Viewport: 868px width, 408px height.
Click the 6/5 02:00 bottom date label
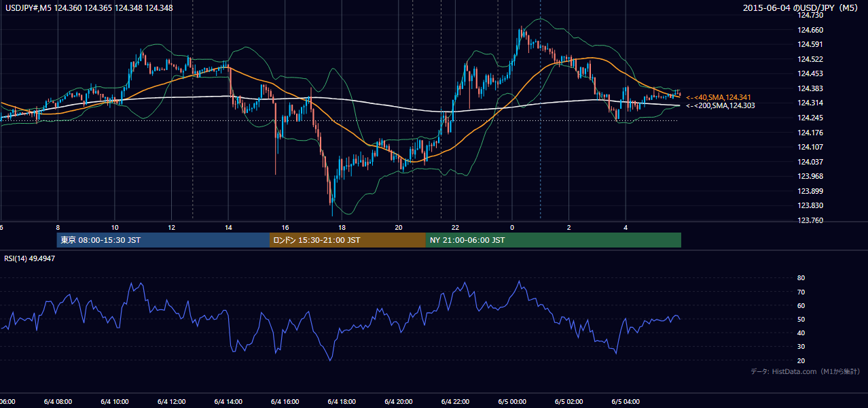[569, 401]
